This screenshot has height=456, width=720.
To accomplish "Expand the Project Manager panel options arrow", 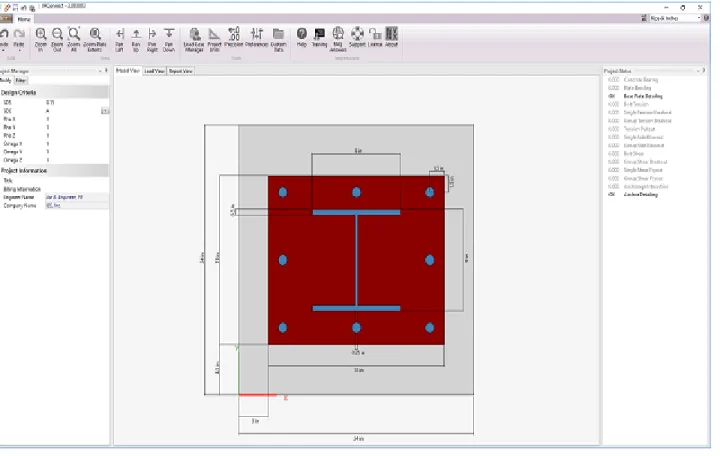I will click(100, 71).
